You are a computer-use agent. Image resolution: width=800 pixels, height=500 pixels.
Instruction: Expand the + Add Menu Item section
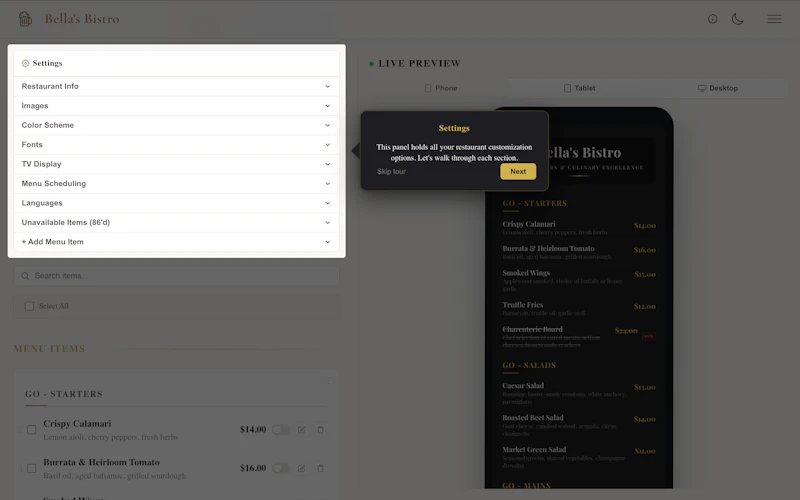(x=177, y=241)
